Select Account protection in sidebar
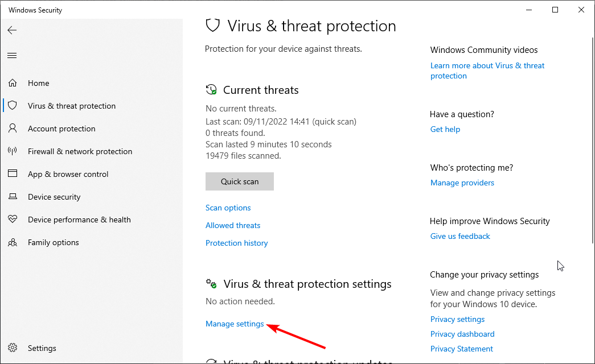This screenshot has height=364, width=595. 61,129
